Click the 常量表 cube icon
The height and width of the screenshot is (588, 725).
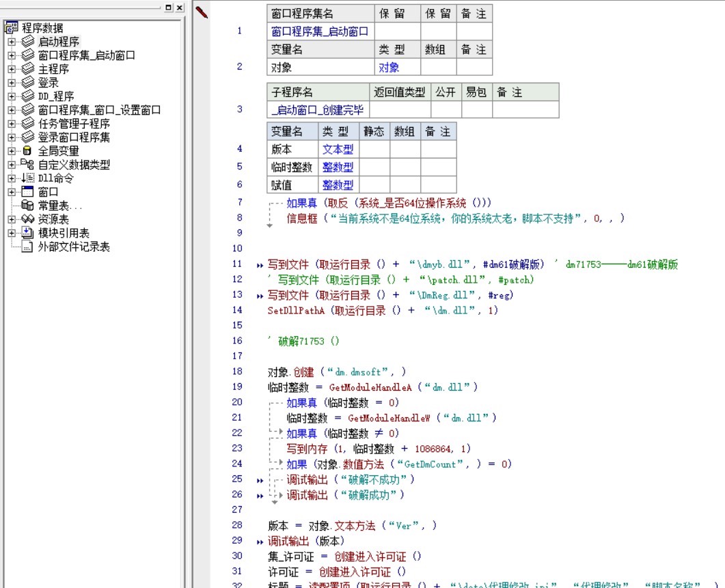pyautogui.click(x=27, y=206)
